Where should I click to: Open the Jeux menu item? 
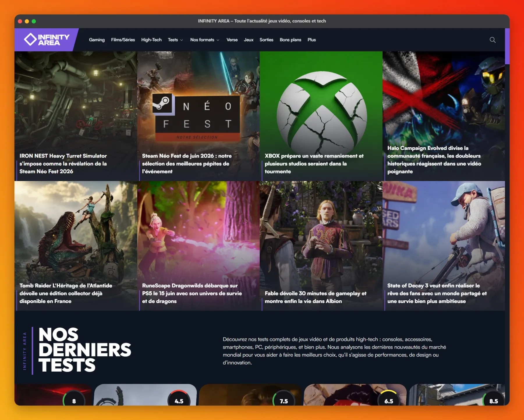click(249, 40)
